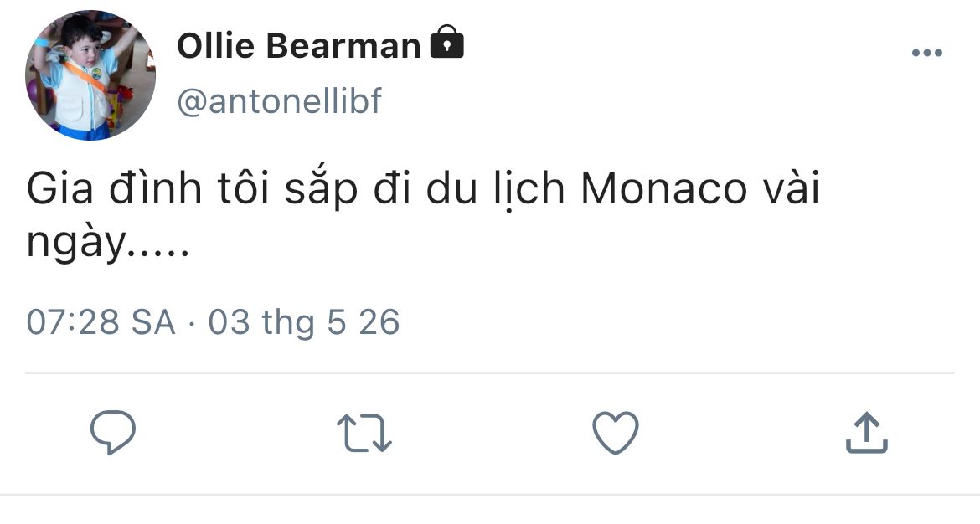980x524 pixels.
Task: Click the surname "Bearman" in the header
Action: tap(343, 46)
